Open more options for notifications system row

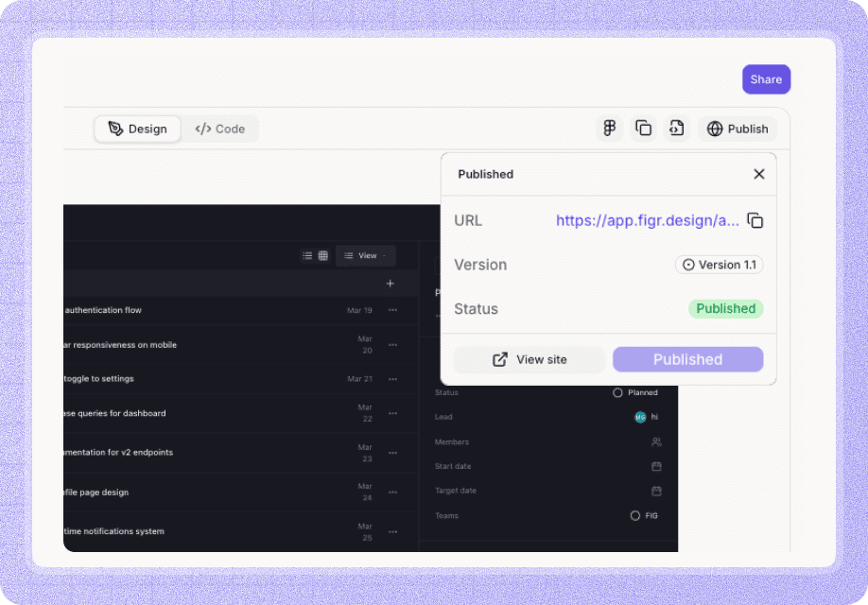pos(393,531)
